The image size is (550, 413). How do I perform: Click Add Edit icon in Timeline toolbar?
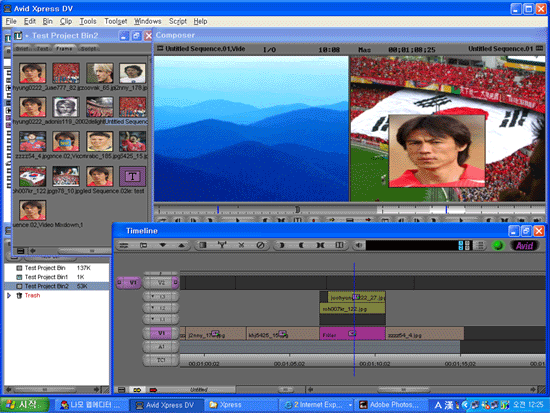[x=339, y=245]
